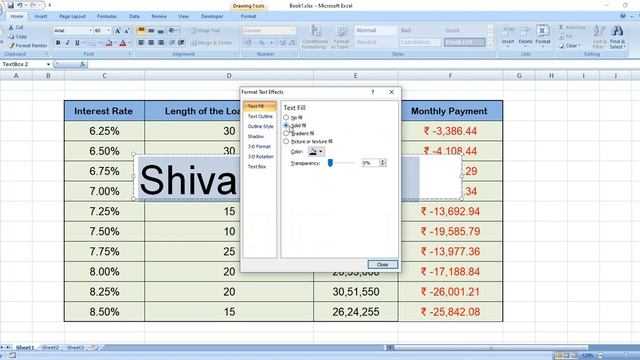640x360 pixels.
Task: Click the Transparency slider handle
Action: pyautogui.click(x=330, y=163)
